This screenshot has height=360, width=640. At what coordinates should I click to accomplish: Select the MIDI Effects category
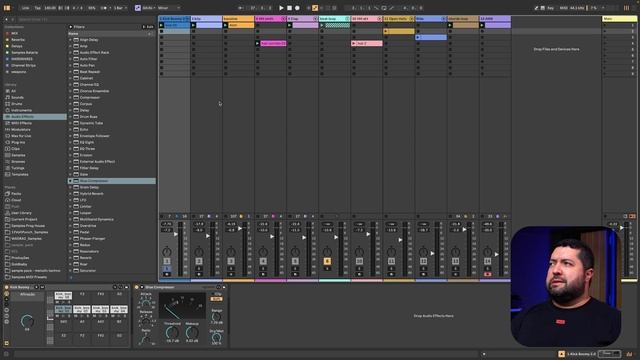[21, 123]
